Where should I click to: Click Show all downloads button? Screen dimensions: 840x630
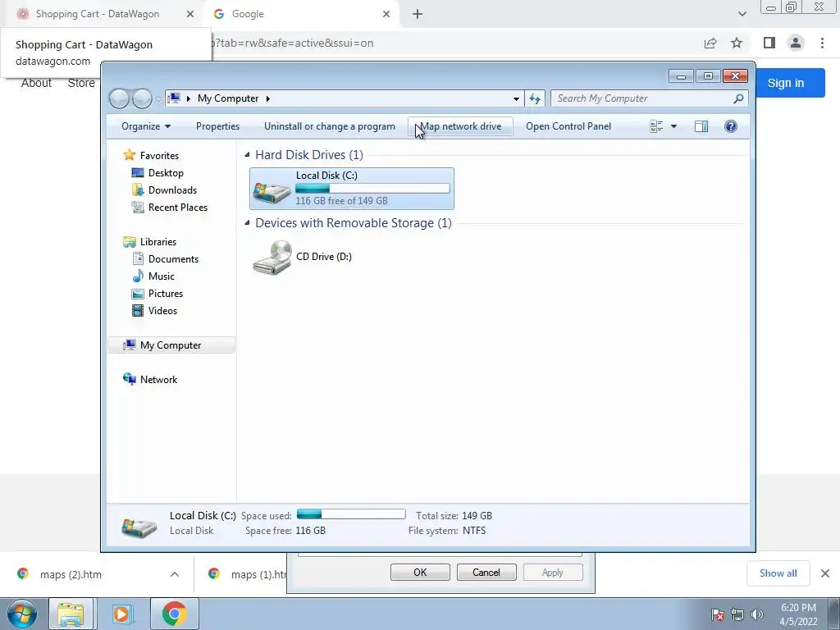(x=778, y=573)
